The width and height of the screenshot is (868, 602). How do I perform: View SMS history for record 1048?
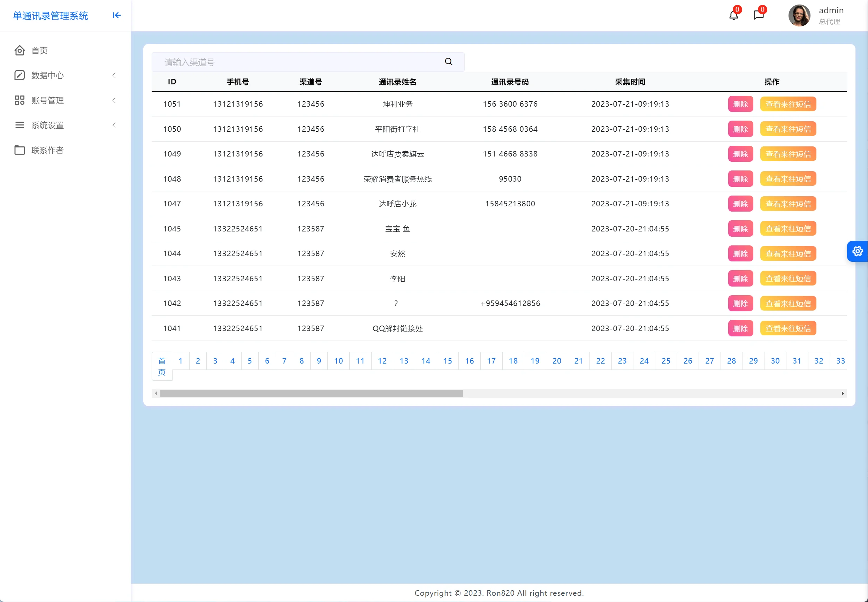[x=788, y=179]
